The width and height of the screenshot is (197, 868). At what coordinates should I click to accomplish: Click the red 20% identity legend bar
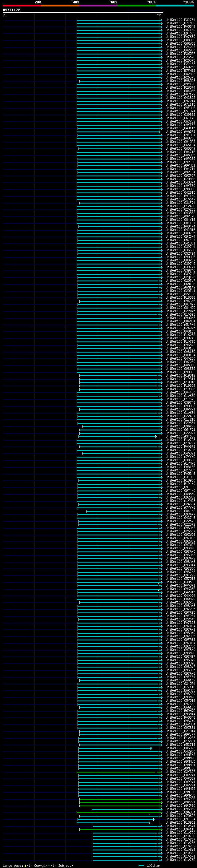[22, 6]
